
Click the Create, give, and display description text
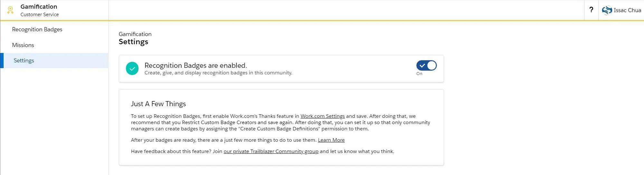[x=218, y=73]
